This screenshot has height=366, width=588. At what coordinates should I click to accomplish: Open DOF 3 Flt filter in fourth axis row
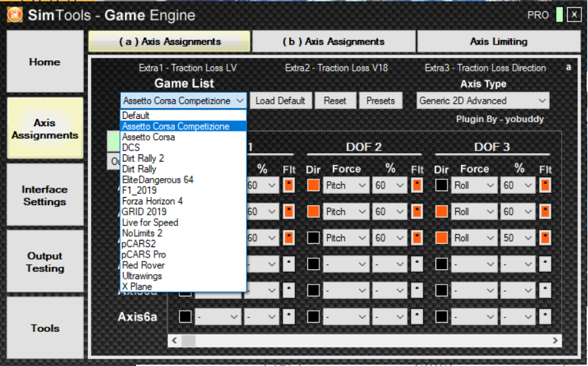tap(545, 264)
